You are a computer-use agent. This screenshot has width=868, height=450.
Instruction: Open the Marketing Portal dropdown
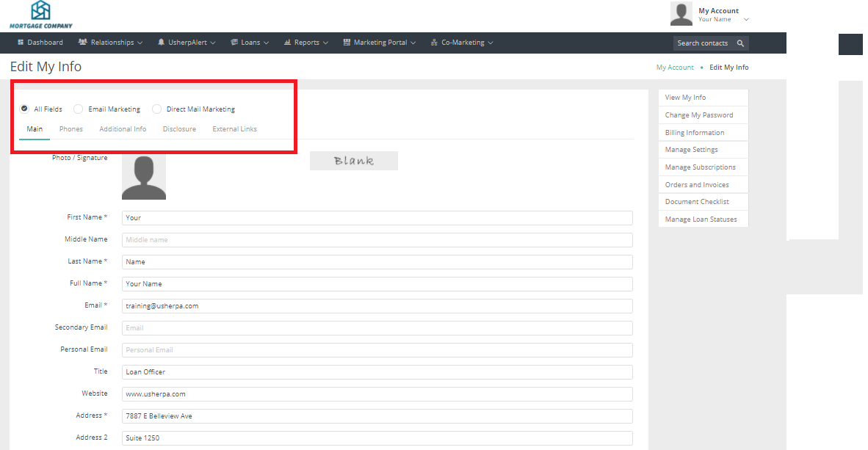coord(380,43)
